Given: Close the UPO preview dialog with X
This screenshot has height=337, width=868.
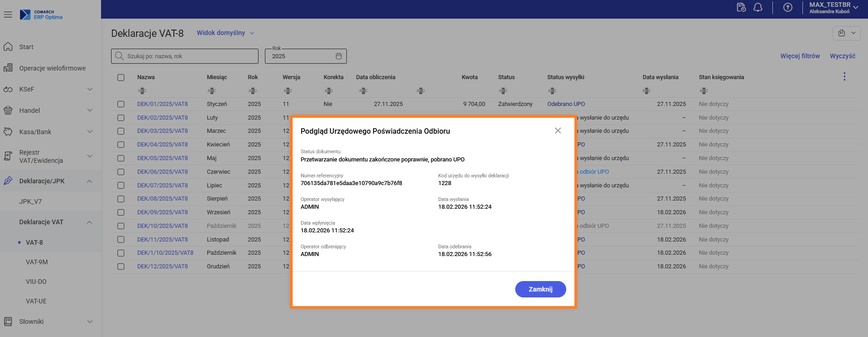Looking at the screenshot, I should (x=558, y=131).
